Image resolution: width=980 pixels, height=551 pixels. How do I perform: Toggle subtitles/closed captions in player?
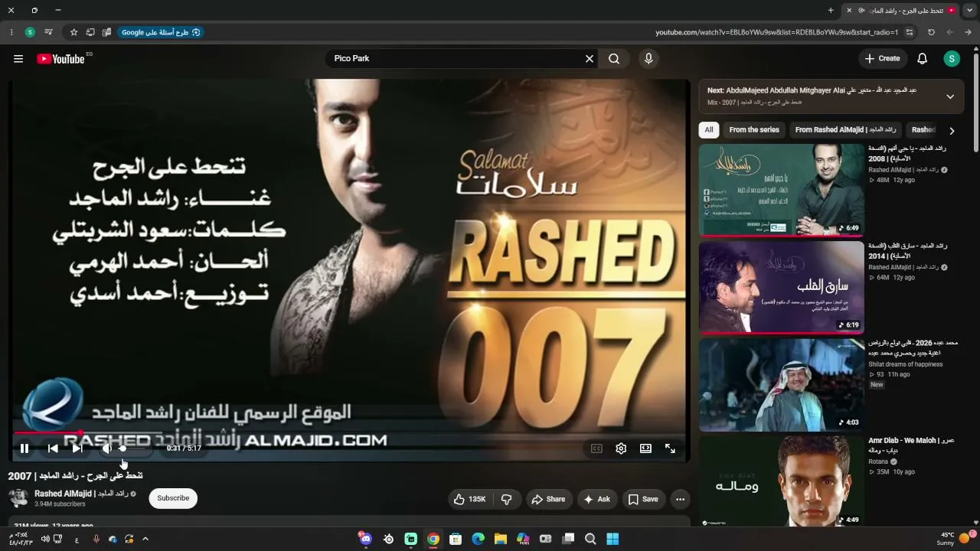(x=596, y=448)
